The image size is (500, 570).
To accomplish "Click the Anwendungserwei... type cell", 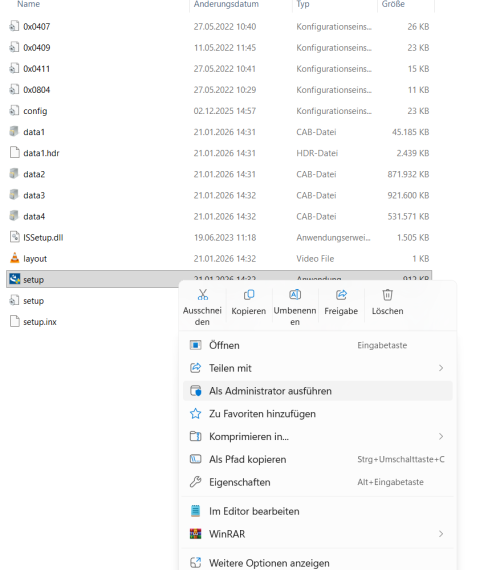I will point(333,237).
